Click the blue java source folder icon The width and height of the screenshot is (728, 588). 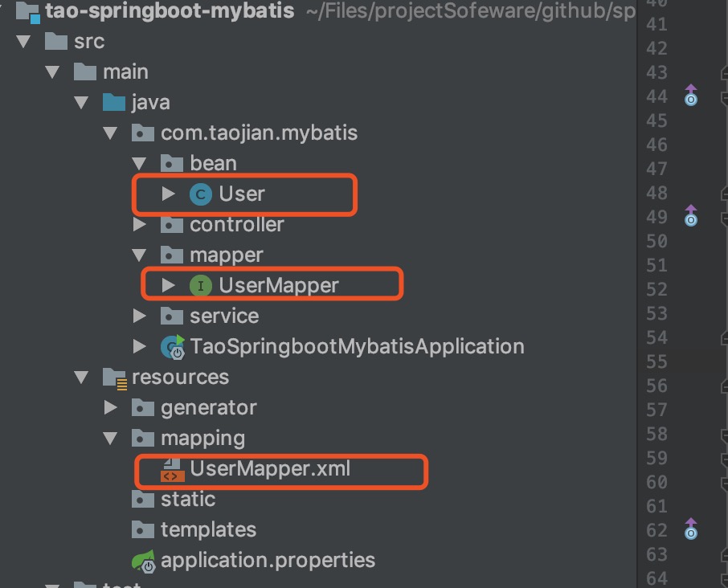[113, 103]
